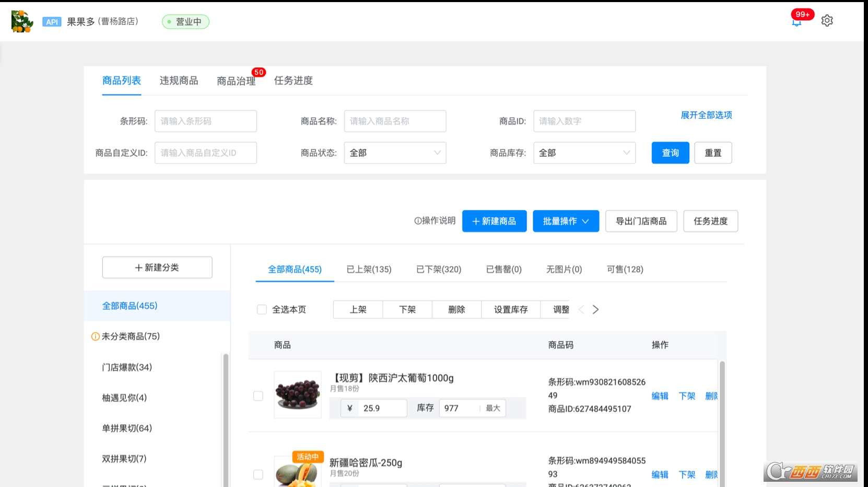Open the 商品状态 dropdown
Image resolution: width=868 pixels, height=487 pixels.
click(395, 153)
